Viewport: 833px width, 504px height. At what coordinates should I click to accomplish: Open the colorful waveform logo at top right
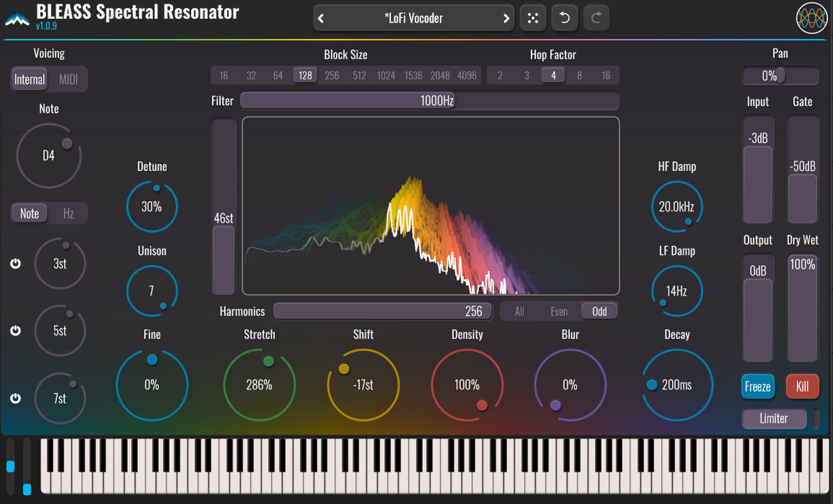812,18
